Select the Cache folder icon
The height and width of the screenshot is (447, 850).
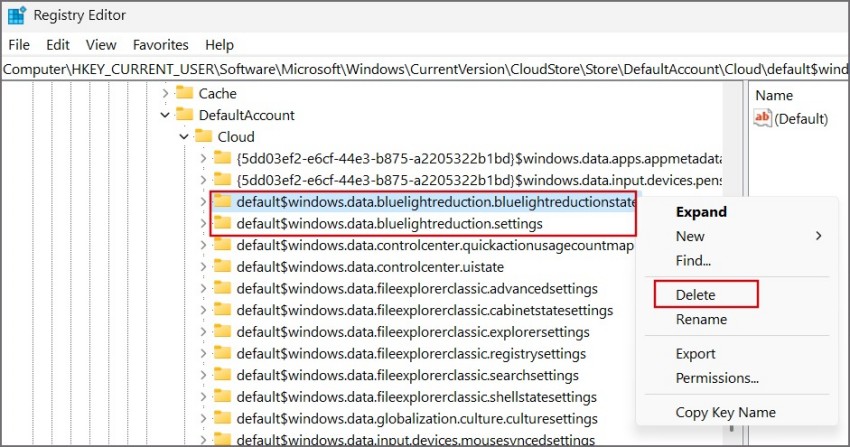pos(185,93)
